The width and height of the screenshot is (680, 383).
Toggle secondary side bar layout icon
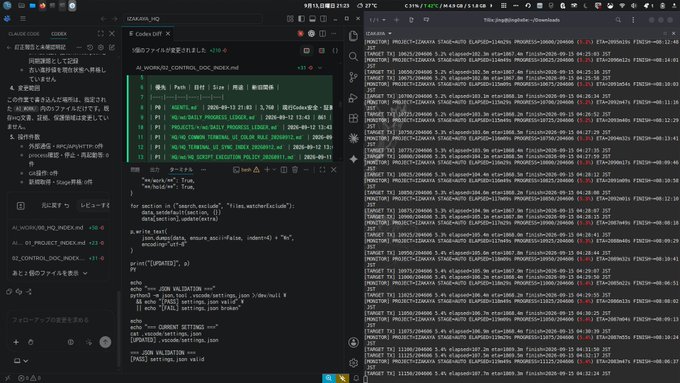(324, 19)
